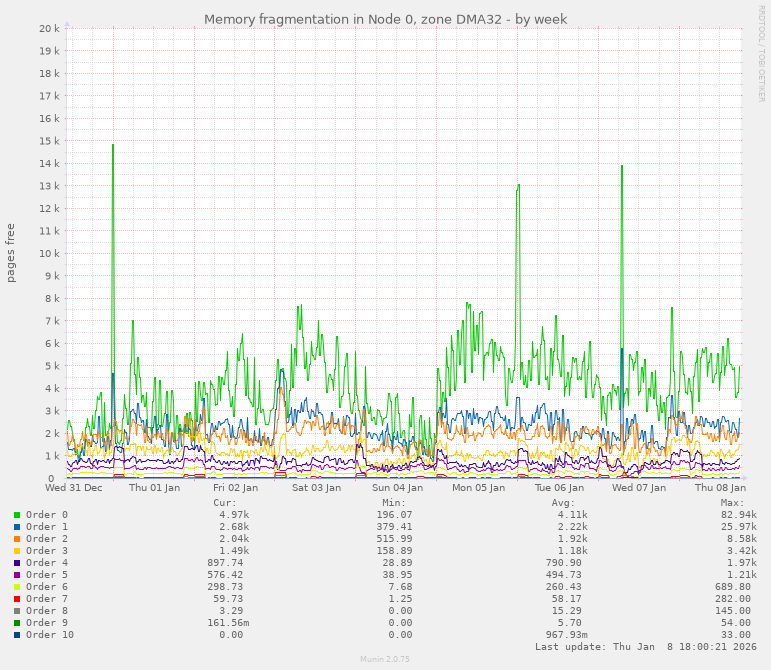
Task: Click the Order 1 blue color swatch
Action: [x=17, y=527]
